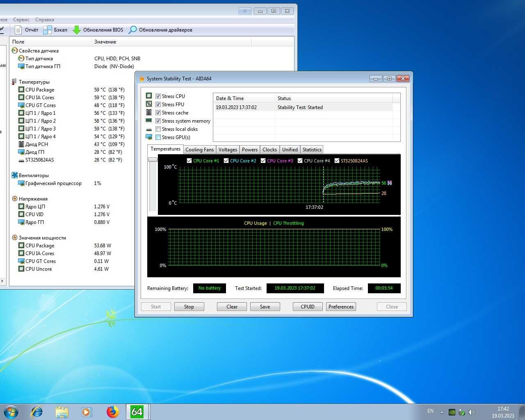Open the Preferences button
The width and height of the screenshot is (525, 420).
tap(341, 307)
